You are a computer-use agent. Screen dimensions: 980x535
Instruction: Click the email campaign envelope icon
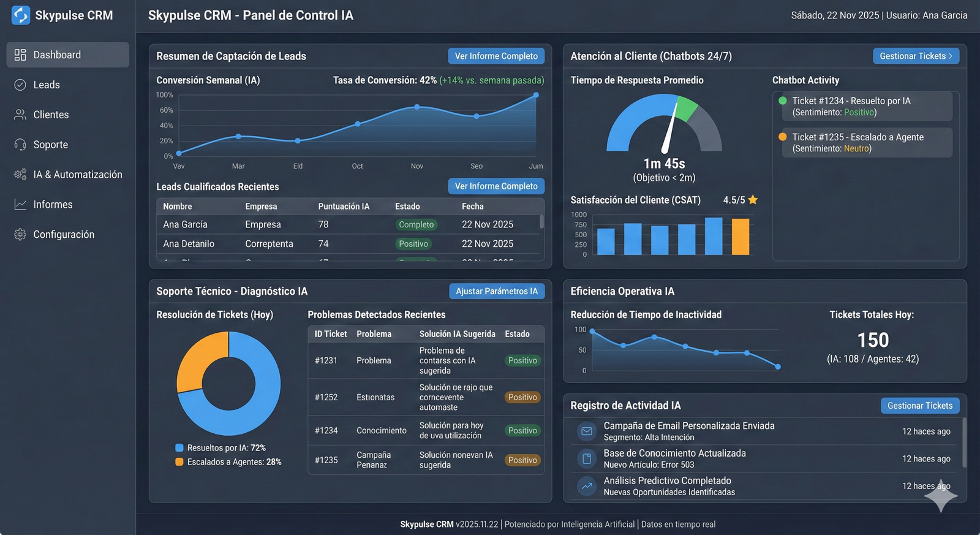(x=586, y=431)
